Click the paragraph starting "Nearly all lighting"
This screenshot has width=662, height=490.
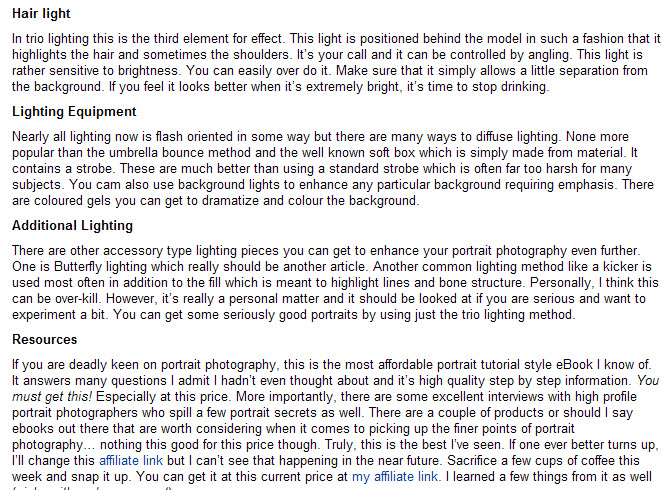(x=333, y=168)
